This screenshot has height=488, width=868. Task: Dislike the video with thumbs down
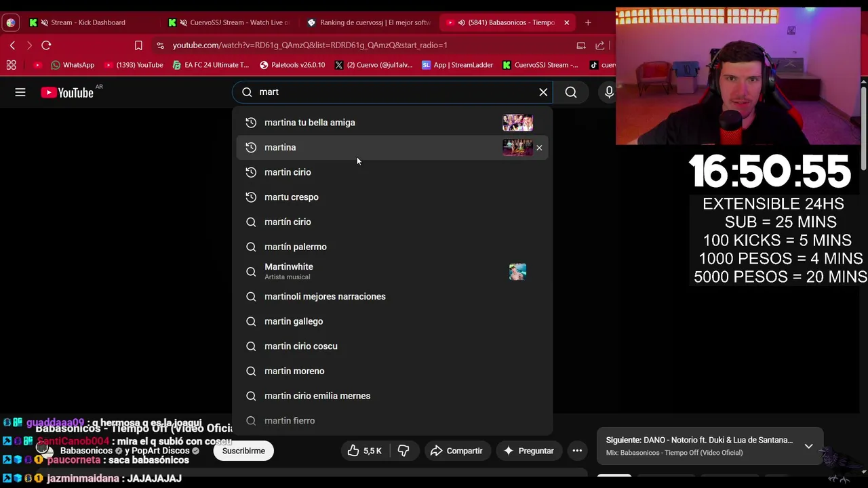click(x=403, y=451)
